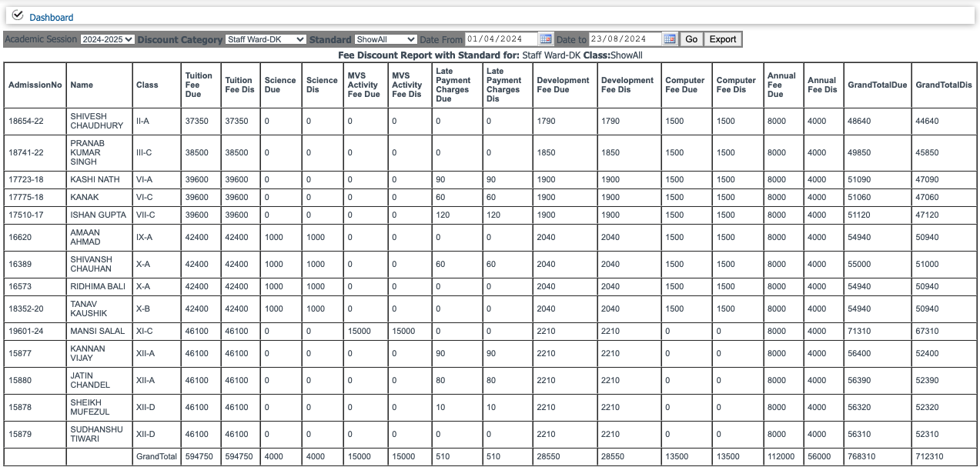Select the name SHIVESH CHAUDHURY

coord(96,121)
